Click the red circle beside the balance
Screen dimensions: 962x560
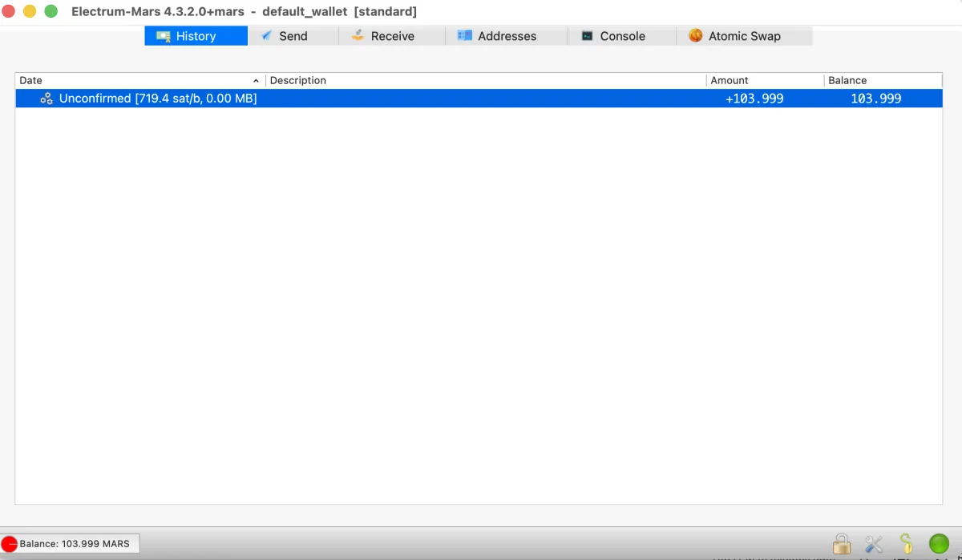10,544
